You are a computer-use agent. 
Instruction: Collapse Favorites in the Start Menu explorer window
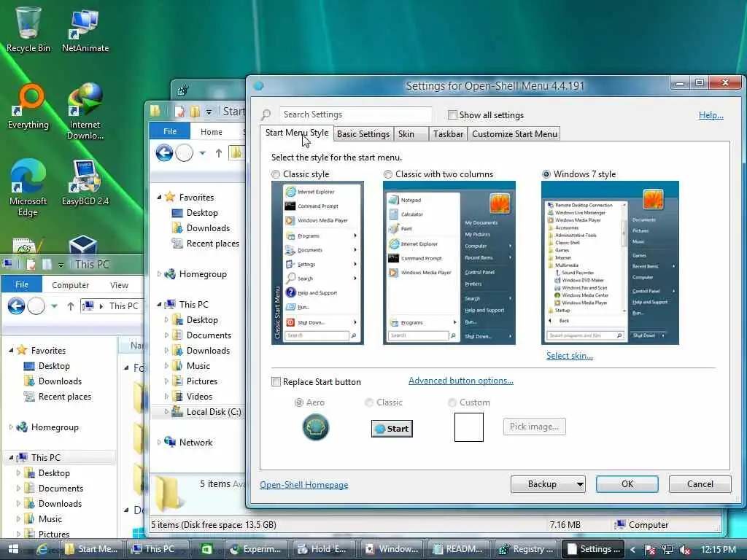coord(159,197)
